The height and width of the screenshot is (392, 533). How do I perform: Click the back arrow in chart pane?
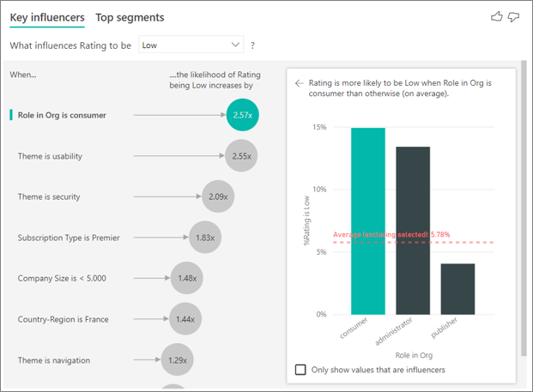[x=299, y=84]
